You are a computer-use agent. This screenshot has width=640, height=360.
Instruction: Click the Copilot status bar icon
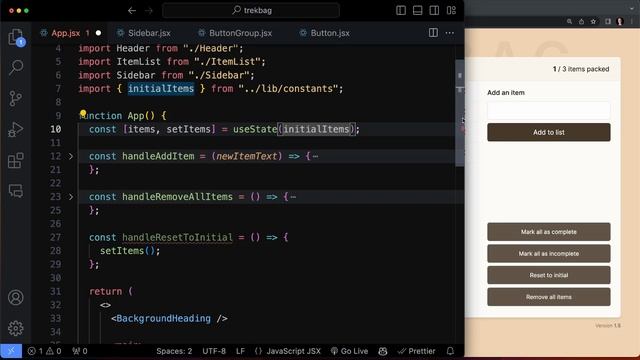point(382,351)
